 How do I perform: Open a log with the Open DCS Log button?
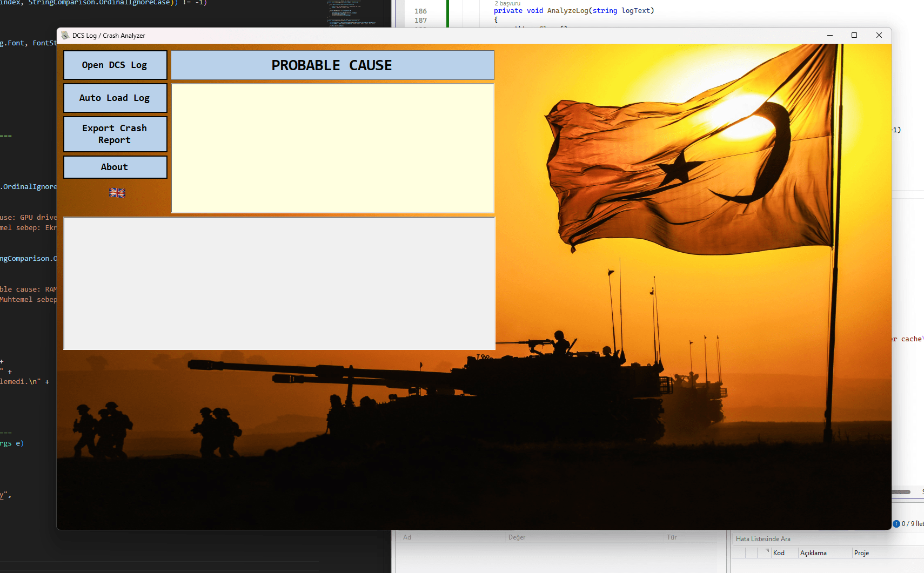tap(115, 65)
